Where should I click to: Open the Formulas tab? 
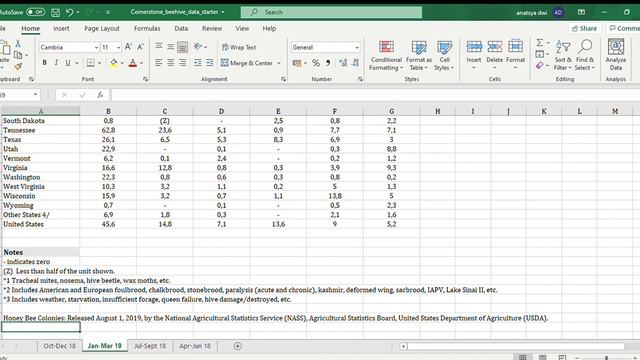(147, 29)
